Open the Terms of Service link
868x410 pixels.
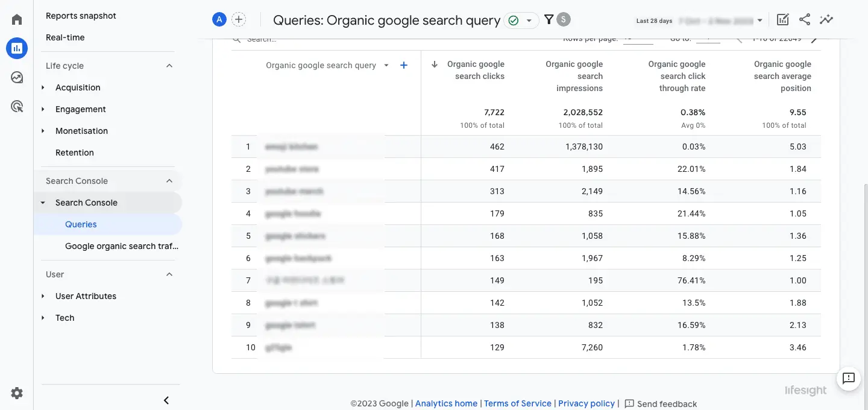coord(518,403)
